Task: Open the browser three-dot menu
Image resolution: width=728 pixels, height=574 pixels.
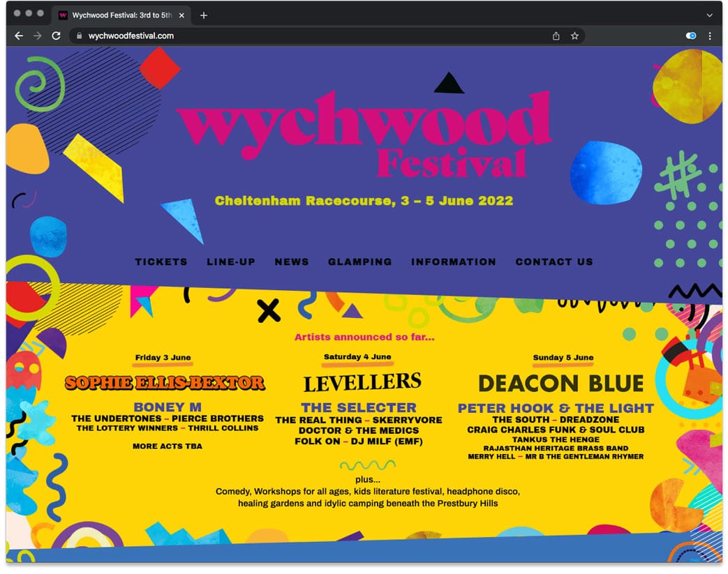Action: pyautogui.click(x=710, y=36)
